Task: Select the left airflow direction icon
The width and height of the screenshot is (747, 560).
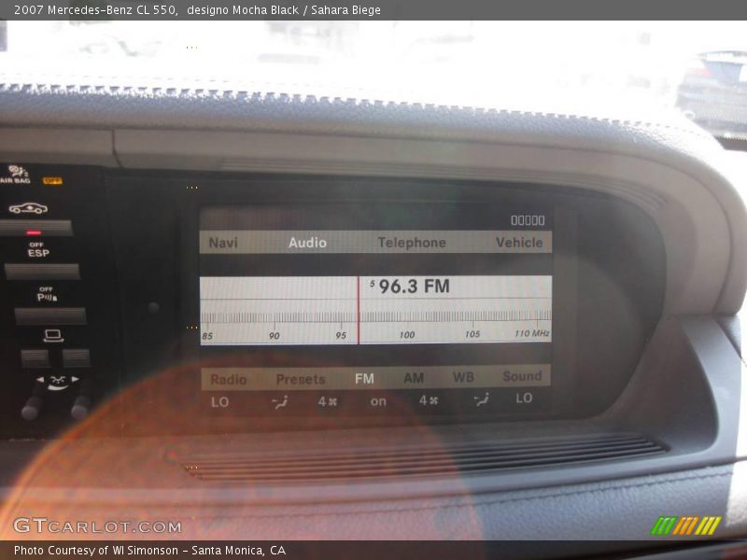Action: coord(280,402)
